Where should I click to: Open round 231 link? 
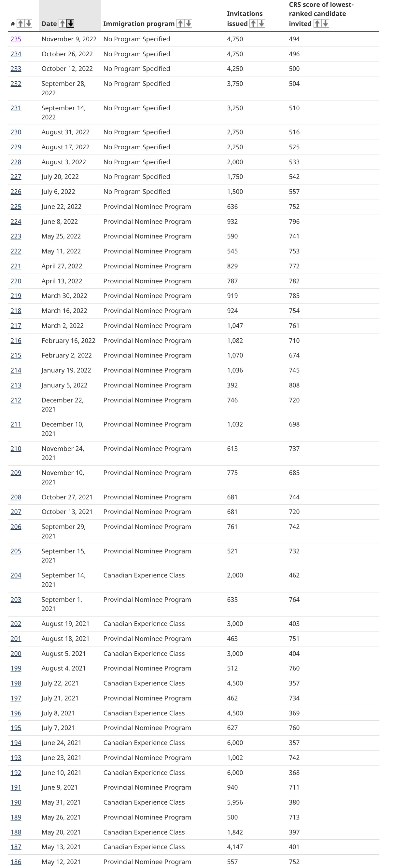[16, 108]
